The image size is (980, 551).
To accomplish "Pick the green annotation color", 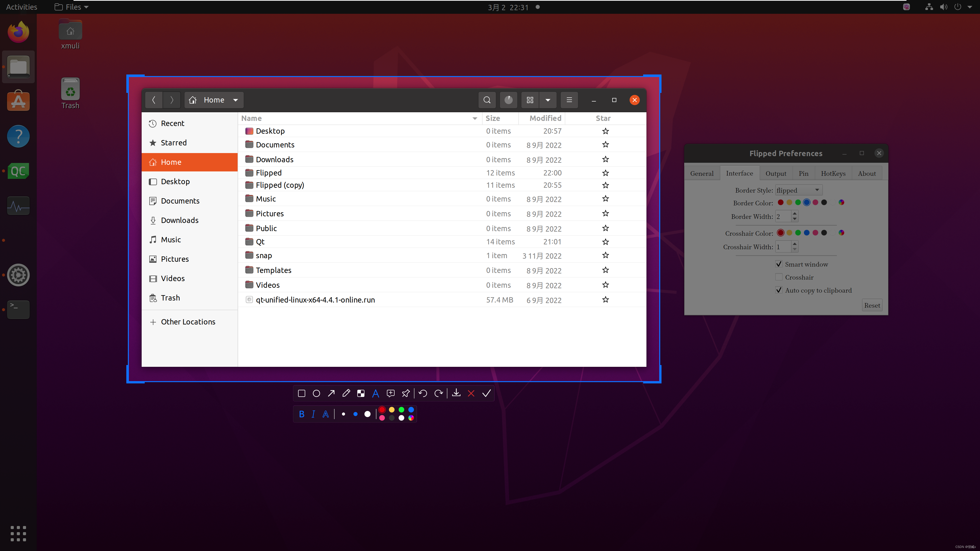I will pos(401,409).
